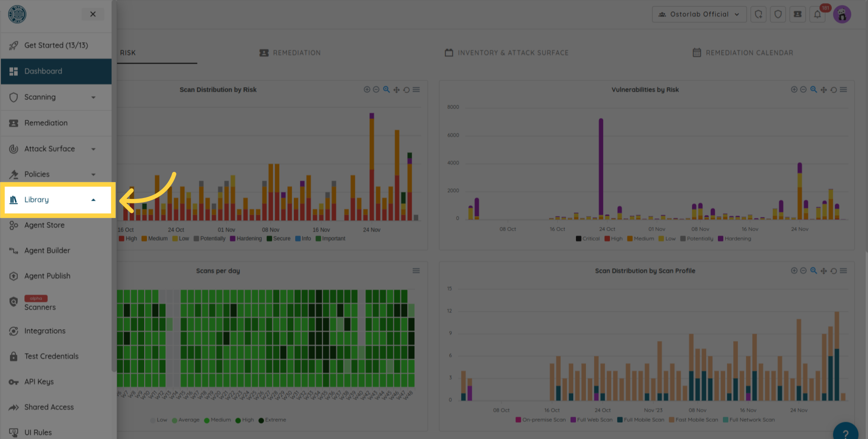Reset zoom on Scan Distribution by Risk chart

coord(406,90)
